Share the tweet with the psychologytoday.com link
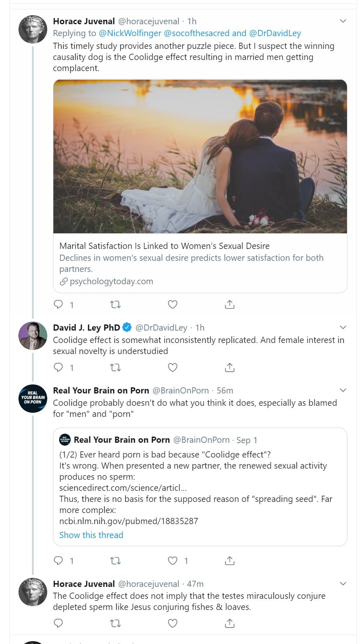363x644 pixels. click(230, 304)
